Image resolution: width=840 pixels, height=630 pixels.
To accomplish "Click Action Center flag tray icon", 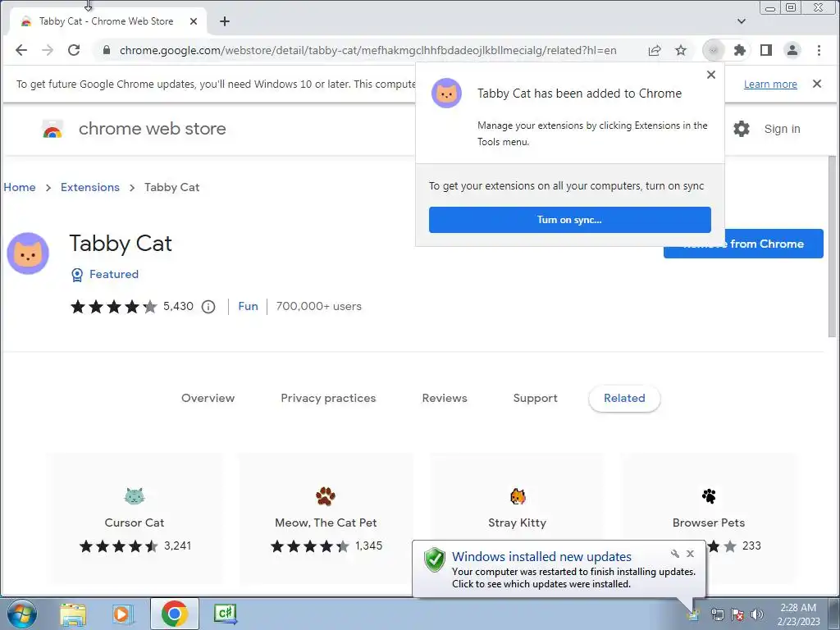I will (737, 614).
